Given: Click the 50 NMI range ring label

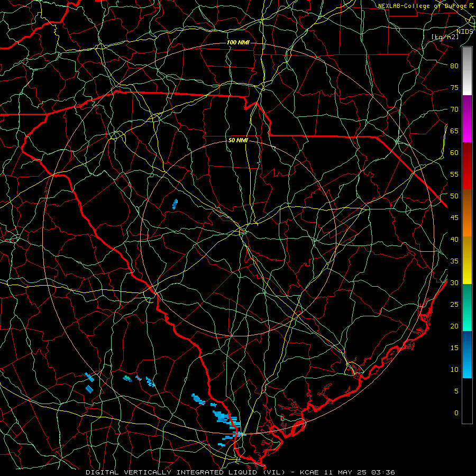Looking at the screenshot, I should [238, 140].
